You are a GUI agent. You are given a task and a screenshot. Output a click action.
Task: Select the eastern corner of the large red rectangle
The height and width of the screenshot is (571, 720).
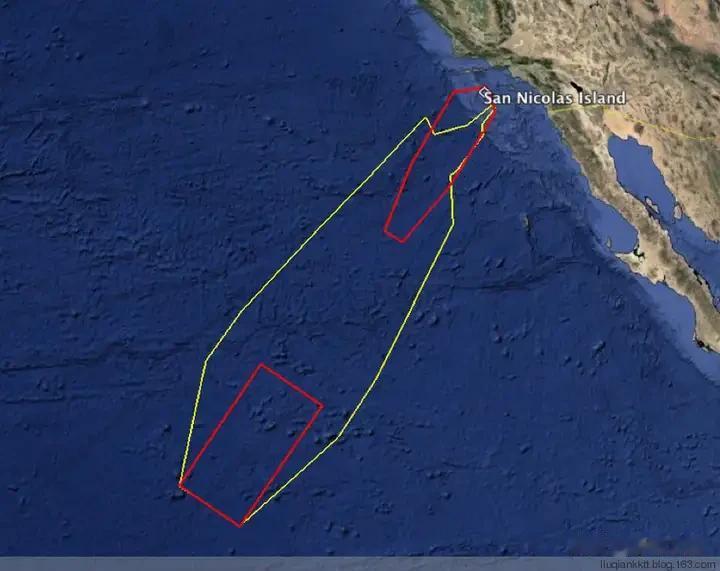(322, 406)
